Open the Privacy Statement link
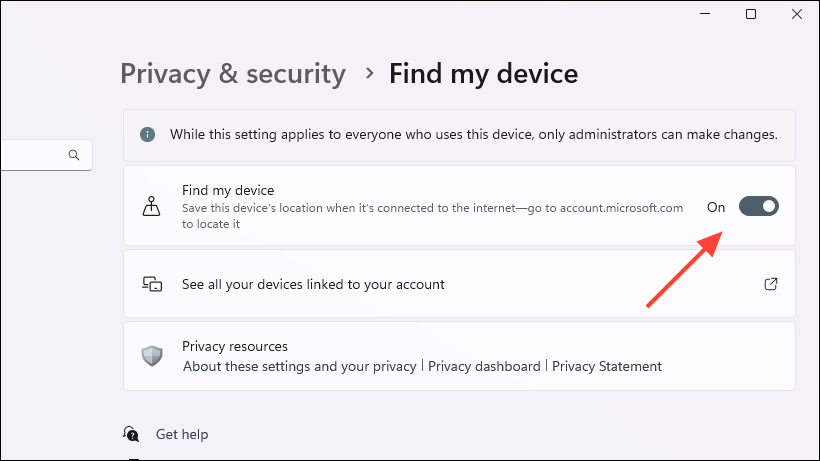This screenshot has height=461, width=820. (x=607, y=366)
